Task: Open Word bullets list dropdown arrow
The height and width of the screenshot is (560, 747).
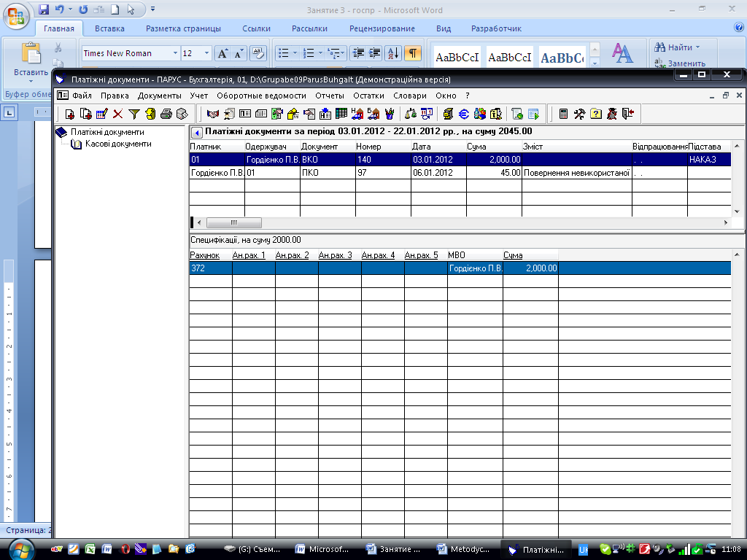Action: pyautogui.click(x=295, y=52)
